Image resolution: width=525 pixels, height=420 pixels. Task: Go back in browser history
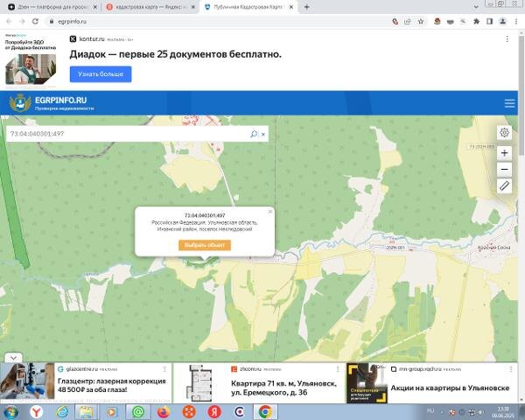coord(9,21)
